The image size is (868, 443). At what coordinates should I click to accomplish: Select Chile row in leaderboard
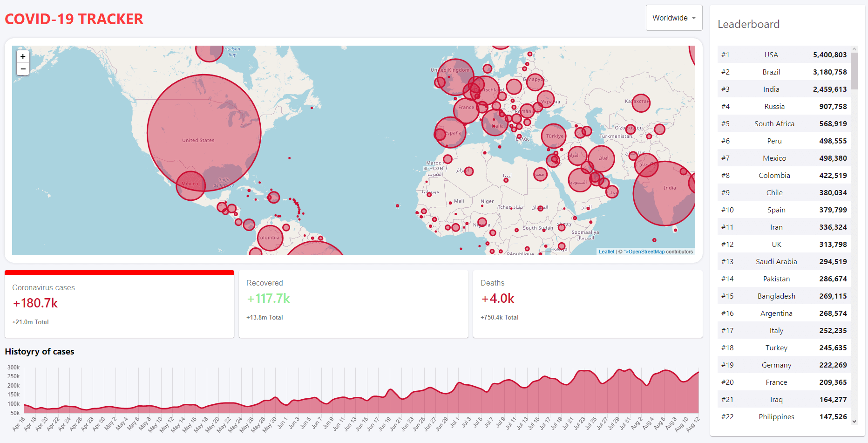tap(784, 192)
